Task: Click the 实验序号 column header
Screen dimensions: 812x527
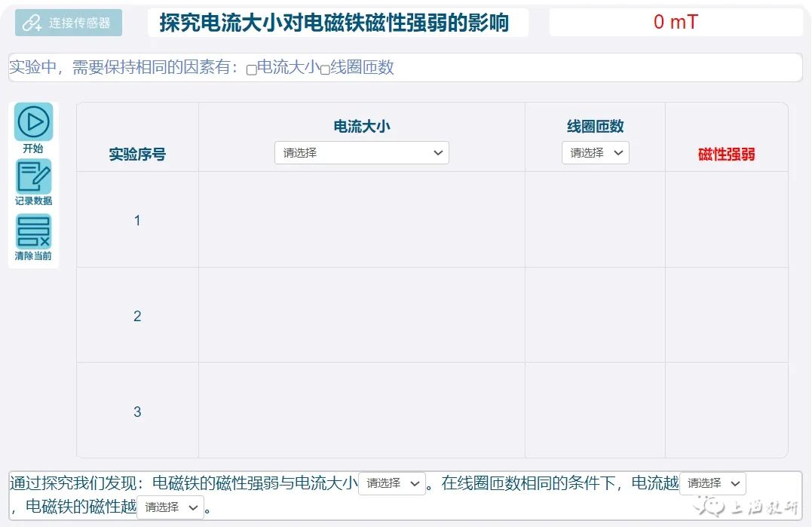Action: point(137,155)
